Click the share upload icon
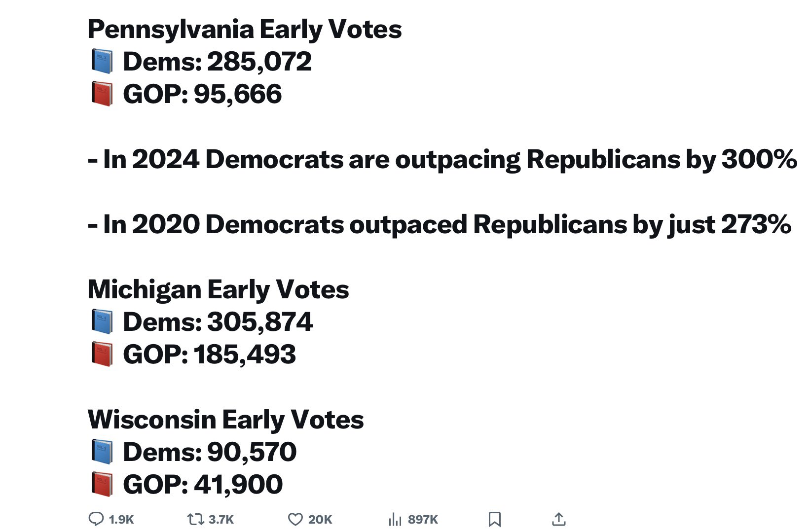809x532 pixels. [x=558, y=519]
